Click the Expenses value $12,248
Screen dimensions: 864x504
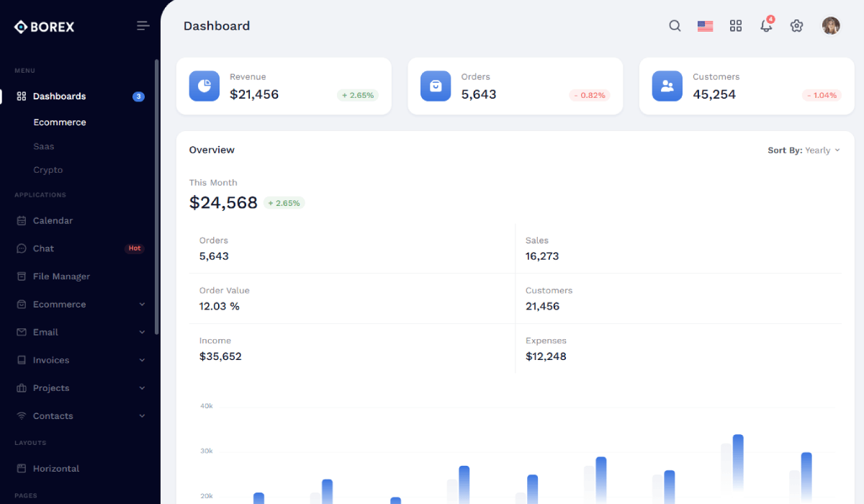546,357
